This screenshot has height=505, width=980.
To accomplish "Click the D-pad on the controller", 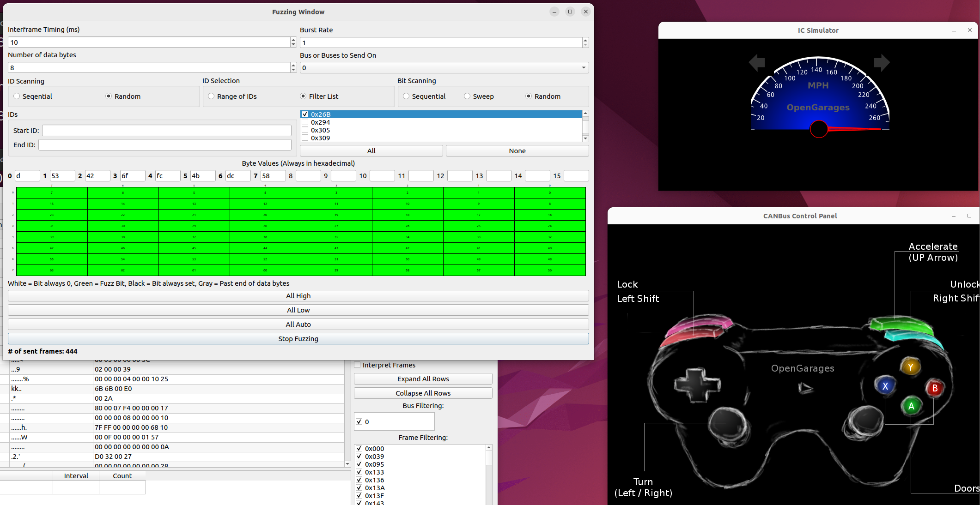I will 697,385.
